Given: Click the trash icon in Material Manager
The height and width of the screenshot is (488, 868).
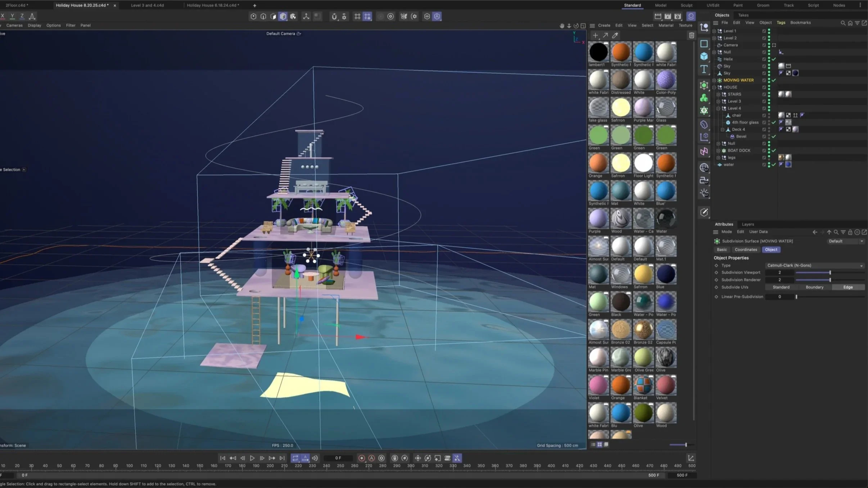Looking at the screenshot, I should [x=691, y=35].
